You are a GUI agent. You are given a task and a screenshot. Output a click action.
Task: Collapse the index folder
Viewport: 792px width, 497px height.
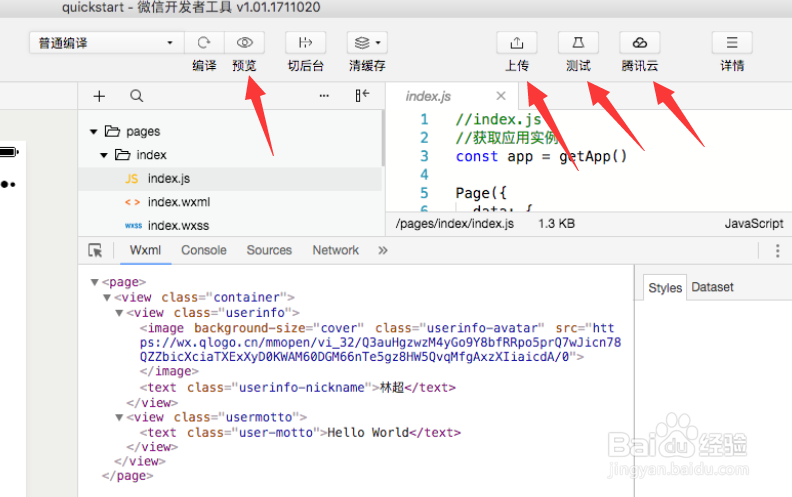pos(104,155)
